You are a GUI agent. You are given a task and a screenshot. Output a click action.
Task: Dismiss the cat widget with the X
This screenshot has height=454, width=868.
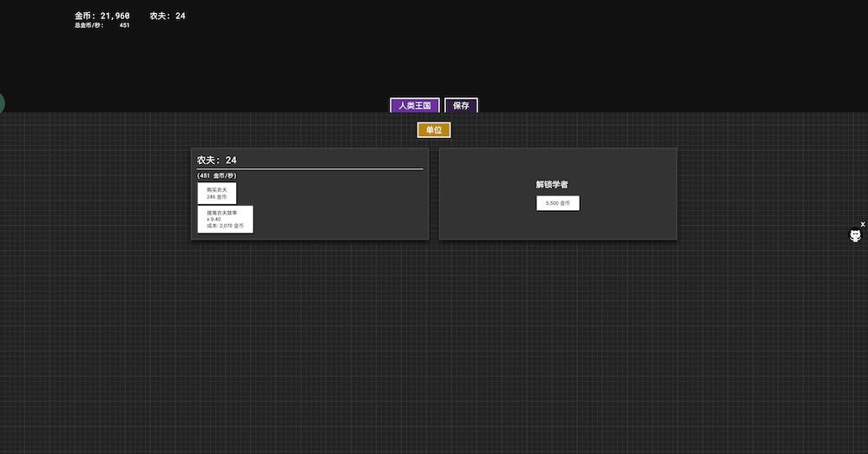point(862,224)
